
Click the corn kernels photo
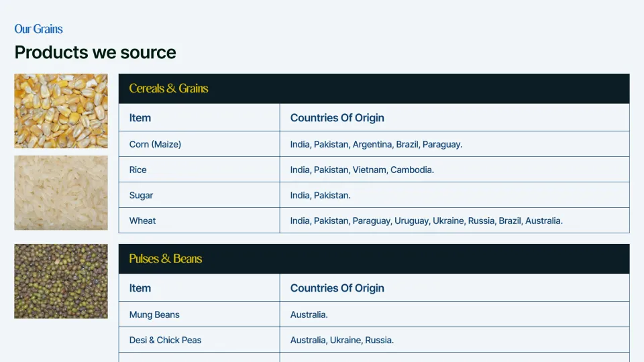61,111
